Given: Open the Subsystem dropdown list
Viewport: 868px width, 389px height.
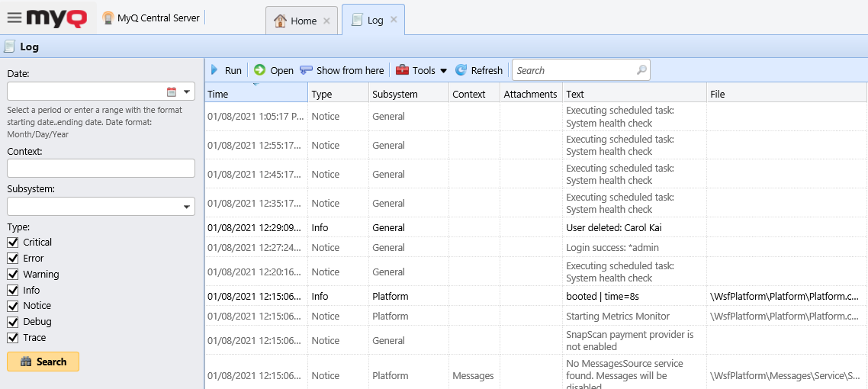Looking at the screenshot, I should (187, 207).
